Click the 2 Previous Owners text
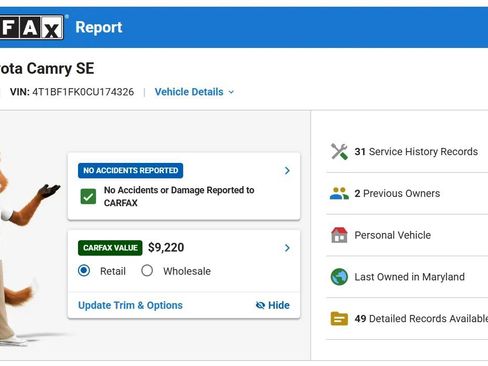The width and height of the screenshot is (488, 366). (397, 193)
